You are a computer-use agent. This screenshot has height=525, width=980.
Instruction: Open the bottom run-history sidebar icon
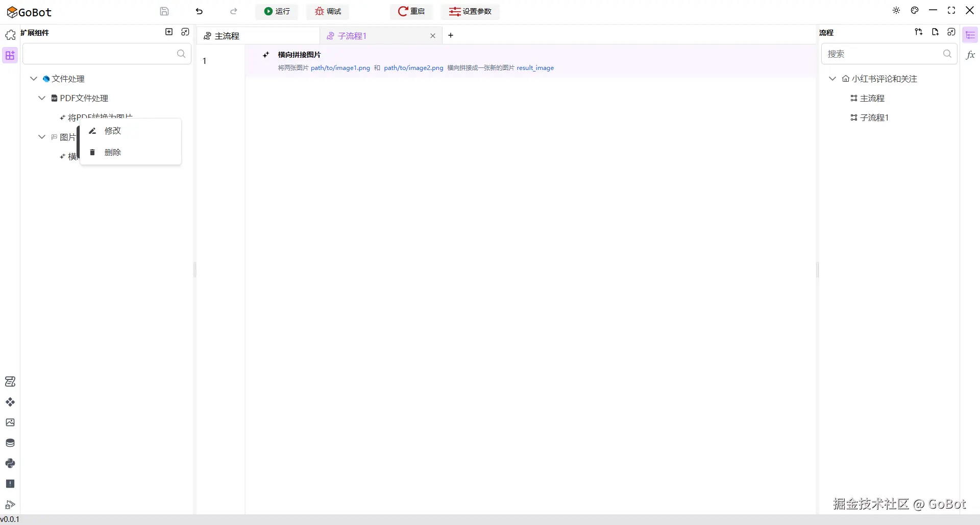point(10,505)
